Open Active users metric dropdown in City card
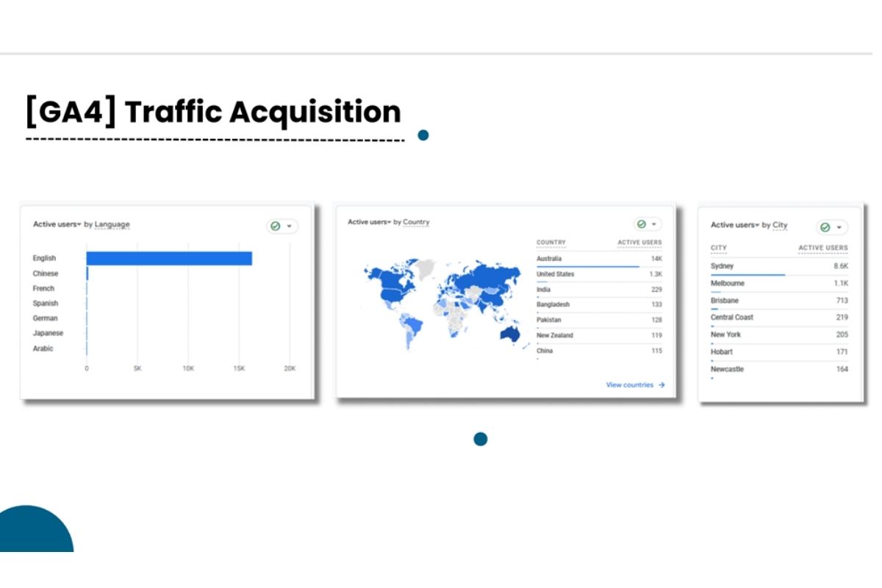Image resolution: width=882 pixels, height=588 pixels. 735,225
